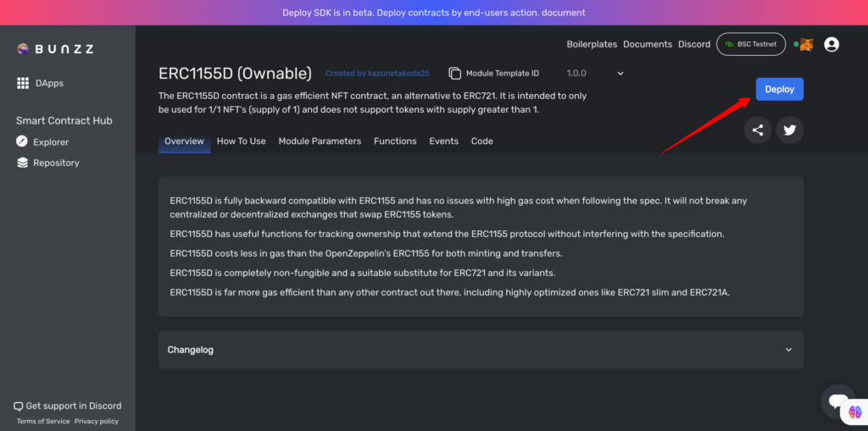The width and height of the screenshot is (868, 431).
Task: Click the Smart Contract Hub heading
Action: point(64,120)
